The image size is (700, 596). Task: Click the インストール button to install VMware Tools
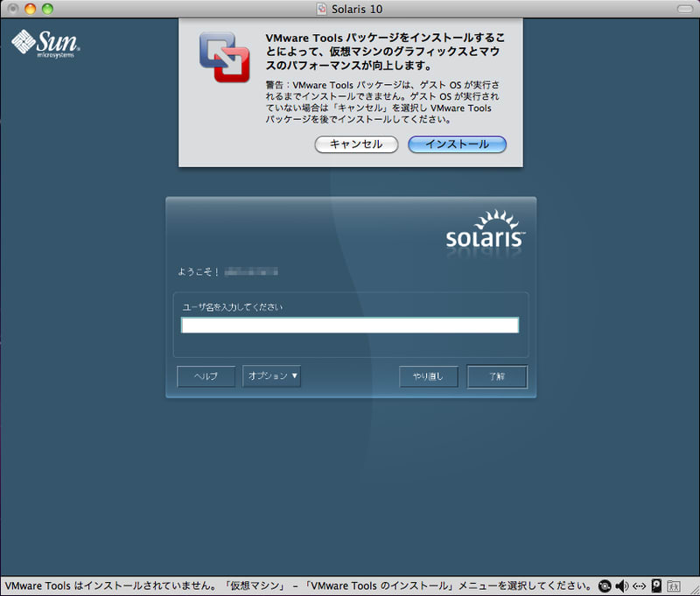(x=457, y=144)
